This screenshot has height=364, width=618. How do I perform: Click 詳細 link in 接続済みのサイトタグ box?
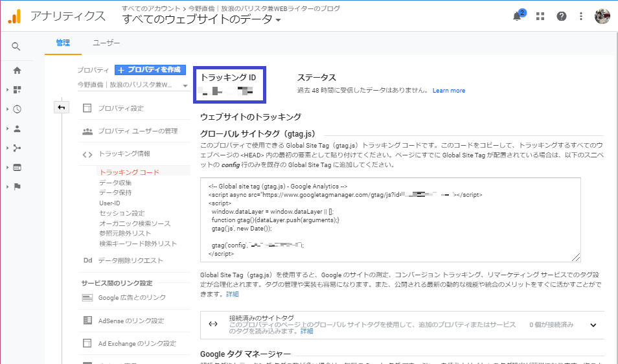(306, 331)
